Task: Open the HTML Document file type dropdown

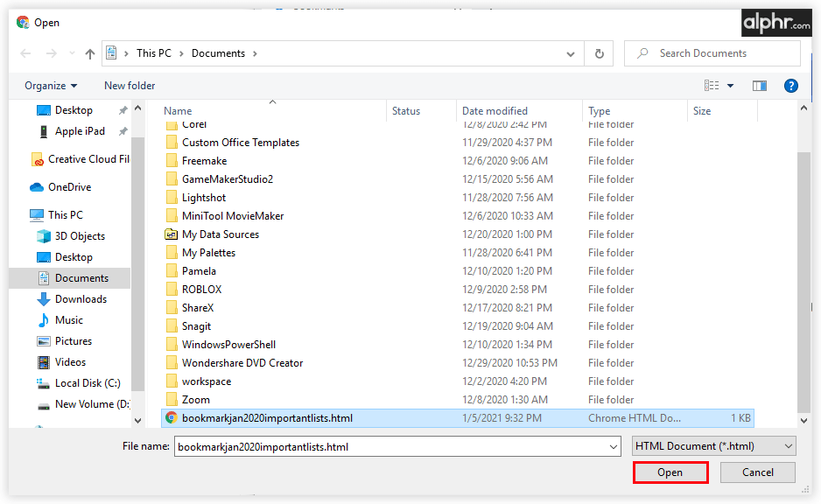Action: tap(713, 446)
